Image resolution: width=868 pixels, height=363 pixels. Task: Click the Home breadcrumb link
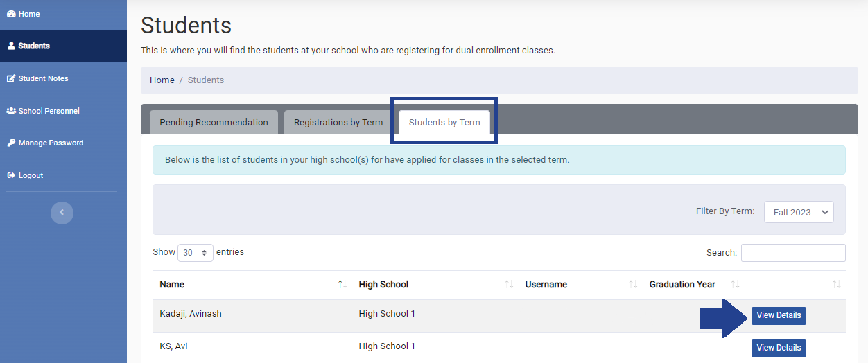click(x=162, y=80)
